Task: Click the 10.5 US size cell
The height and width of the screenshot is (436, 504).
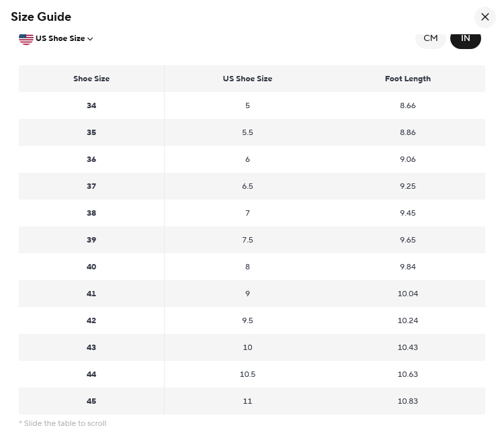Action: pyautogui.click(x=247, y=374)
